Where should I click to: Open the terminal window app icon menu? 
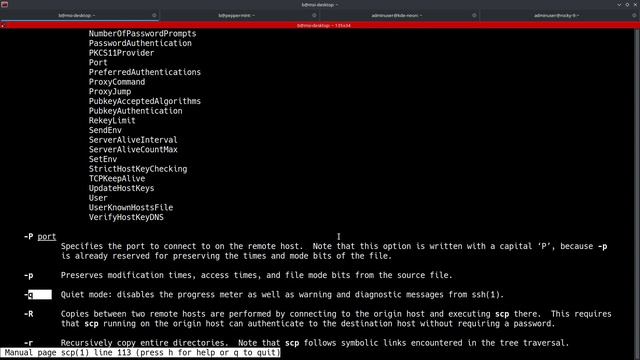coord(4,4)
